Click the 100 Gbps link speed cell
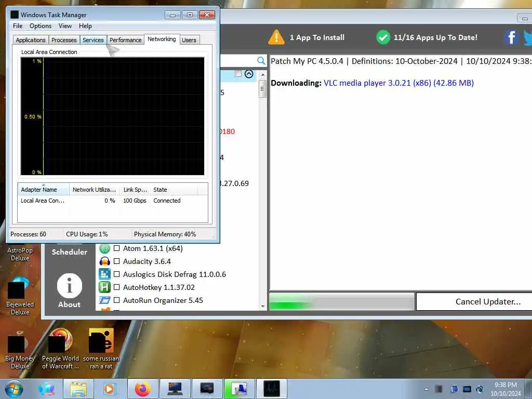532x399 pixels. [135, 201]
